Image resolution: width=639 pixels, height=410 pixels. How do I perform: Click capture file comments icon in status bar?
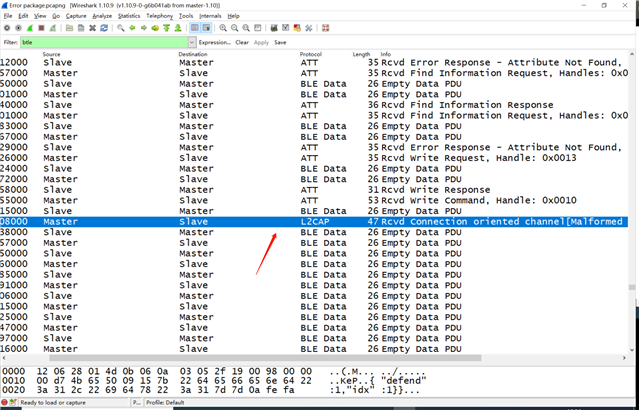coord(13,402)
